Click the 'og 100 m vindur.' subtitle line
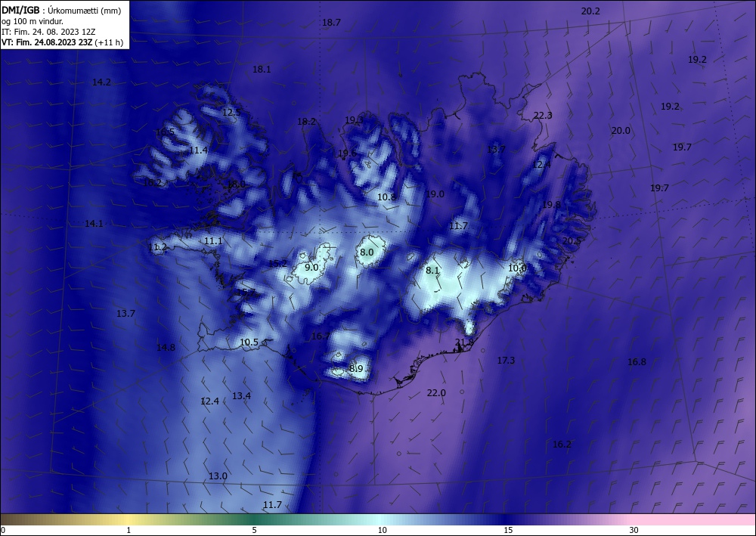 point(33,21)
